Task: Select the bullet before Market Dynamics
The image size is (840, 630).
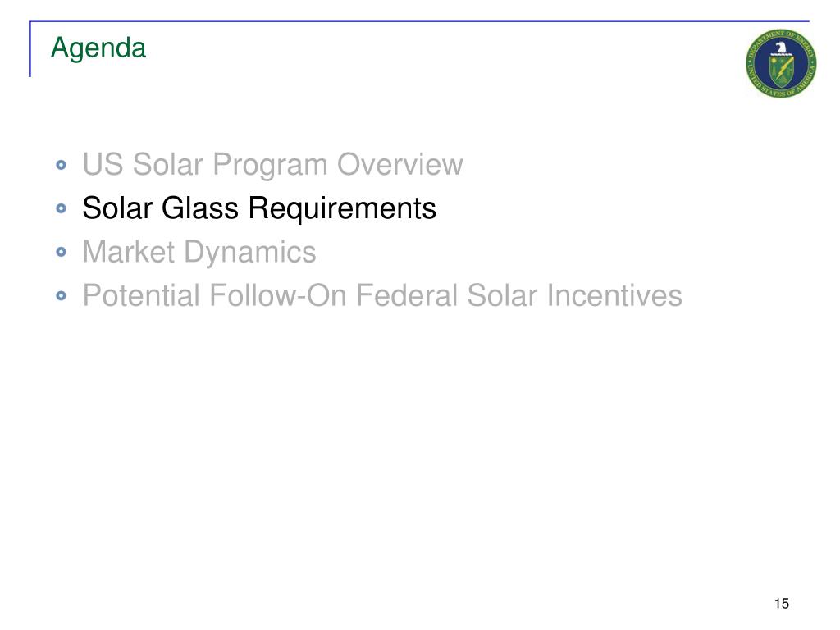Action: [61, 252]
